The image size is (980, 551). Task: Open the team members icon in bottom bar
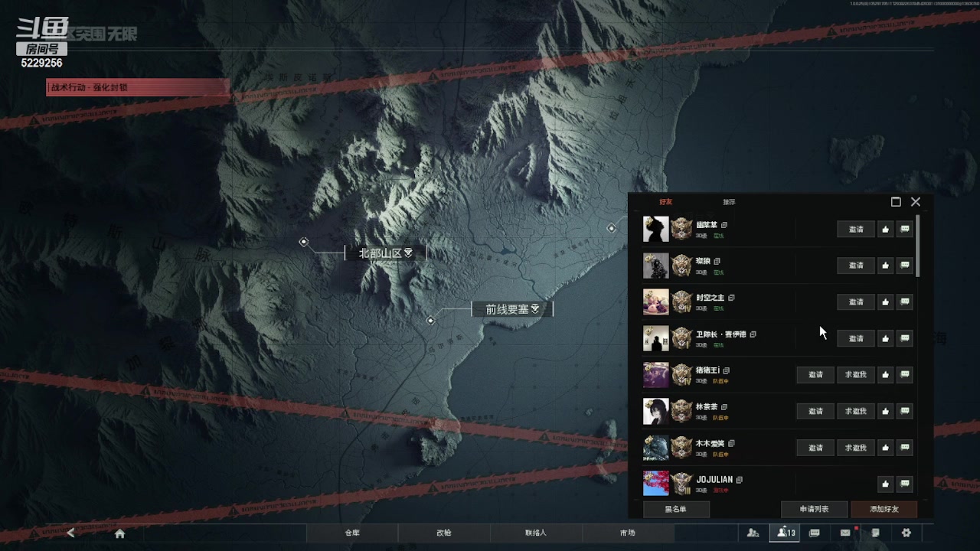[753, 533]
